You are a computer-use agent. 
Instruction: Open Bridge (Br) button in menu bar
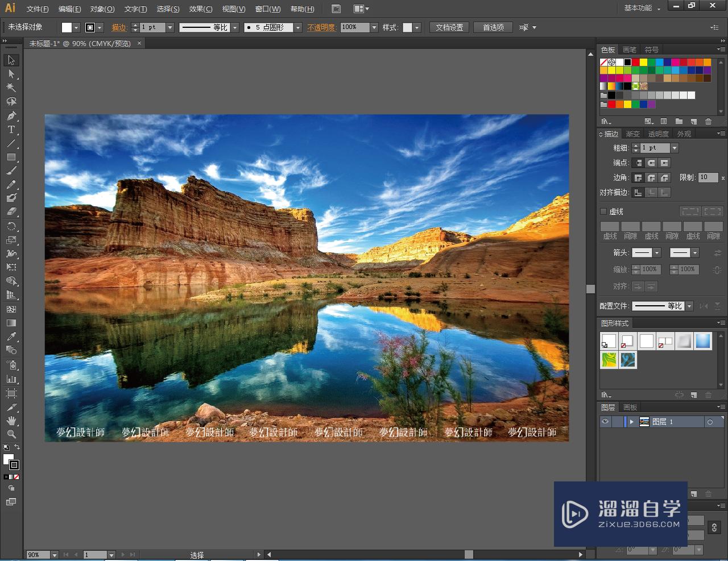tap(336, 9)
